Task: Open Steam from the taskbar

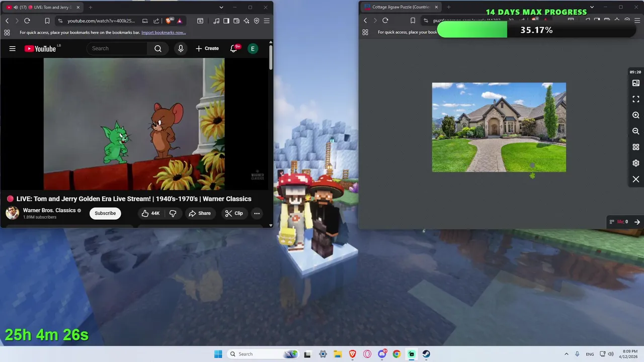Action: (x=426, y=354)
